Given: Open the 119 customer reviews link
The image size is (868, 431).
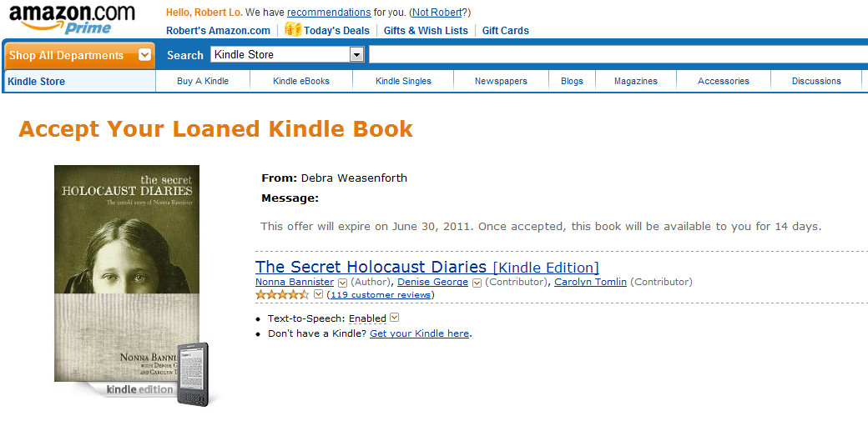Looking at the screenshot, I should (381, 295).
